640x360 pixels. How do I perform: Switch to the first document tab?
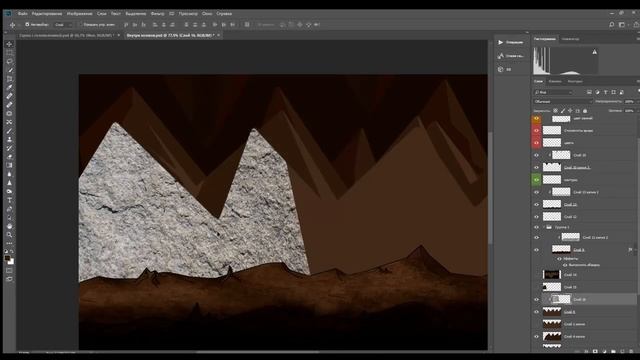click(x=68, y=36)
